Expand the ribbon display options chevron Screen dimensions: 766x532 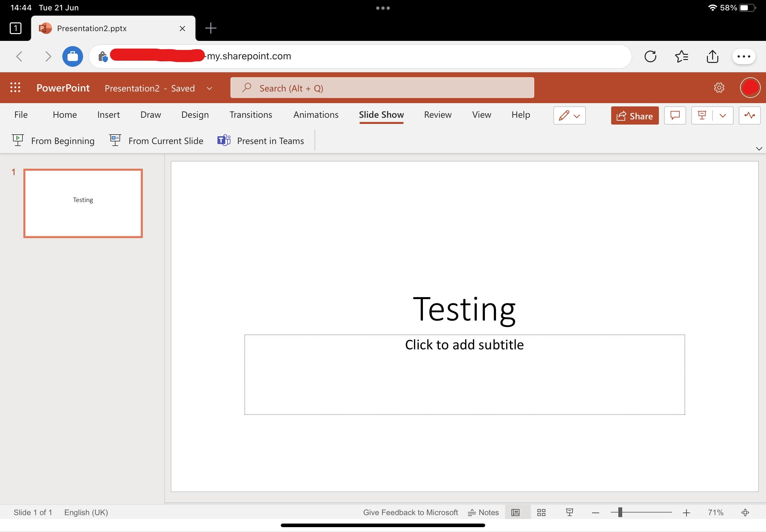759,149
